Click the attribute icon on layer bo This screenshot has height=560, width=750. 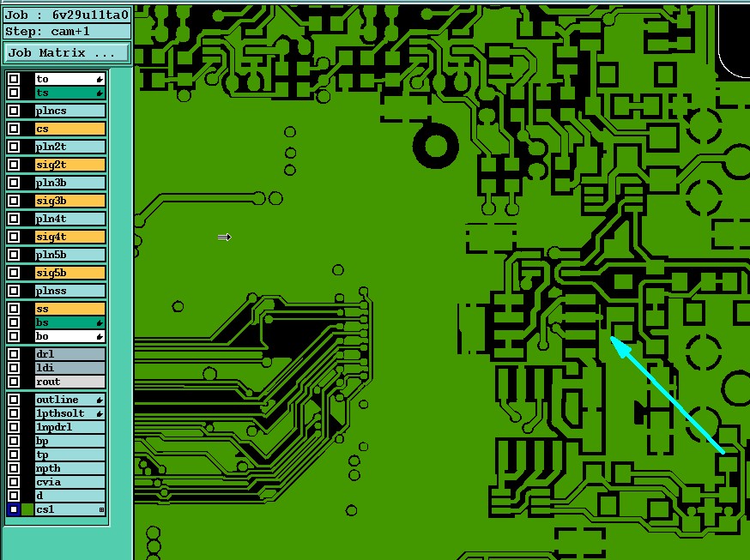[100, 336]
